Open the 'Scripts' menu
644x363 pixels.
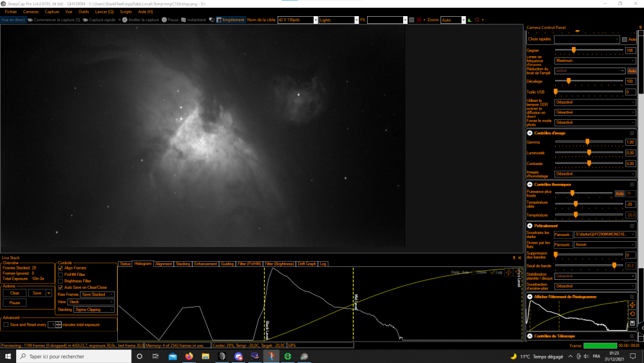[126, 12]
